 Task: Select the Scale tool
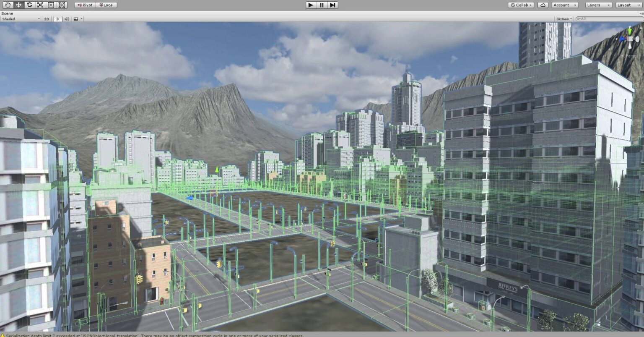pyautogui.click(x=40, y=5)
